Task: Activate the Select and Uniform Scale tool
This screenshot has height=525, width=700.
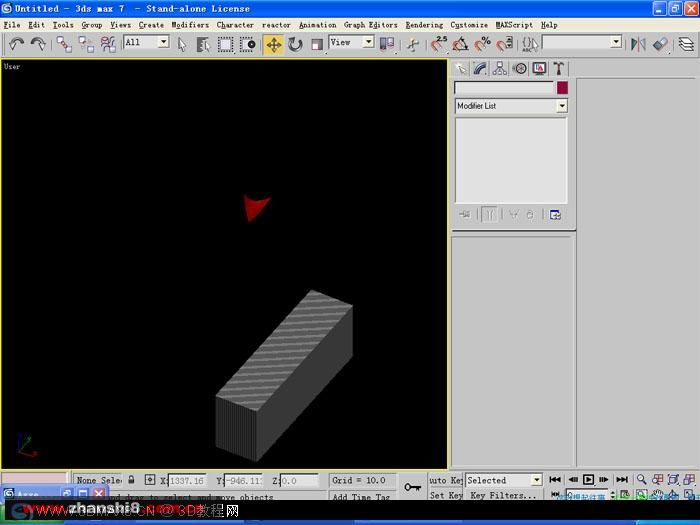Action: click(x=317, y=44)
